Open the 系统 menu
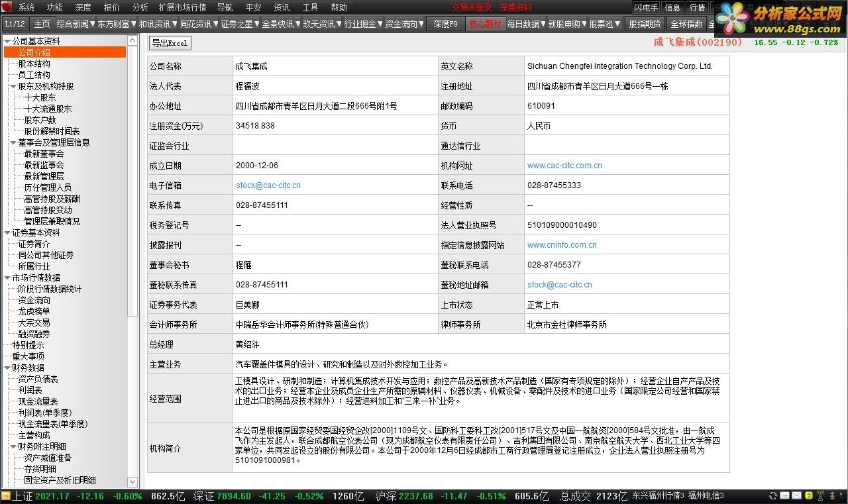The height and width of the screenshot is (504, 848). point(26,7)
